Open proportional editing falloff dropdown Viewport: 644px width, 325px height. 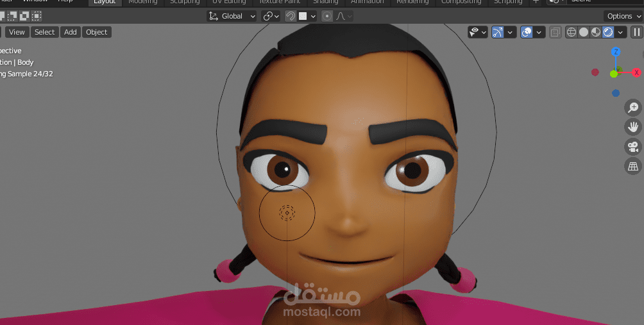tap(344, 16)
